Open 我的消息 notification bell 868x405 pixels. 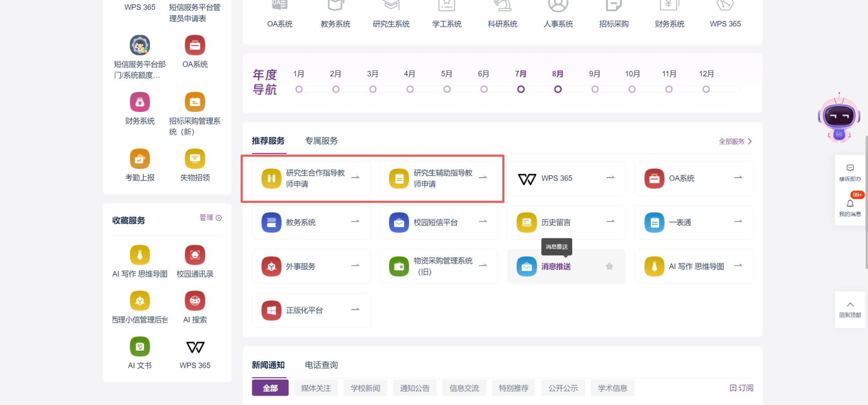click(x=850, y=204)
